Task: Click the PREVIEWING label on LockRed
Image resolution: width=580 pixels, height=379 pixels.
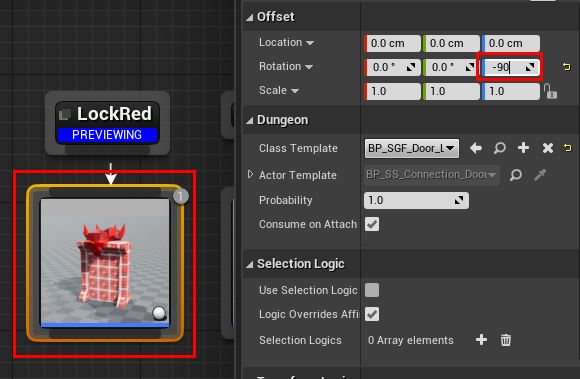Action: (x=107, y=135)
